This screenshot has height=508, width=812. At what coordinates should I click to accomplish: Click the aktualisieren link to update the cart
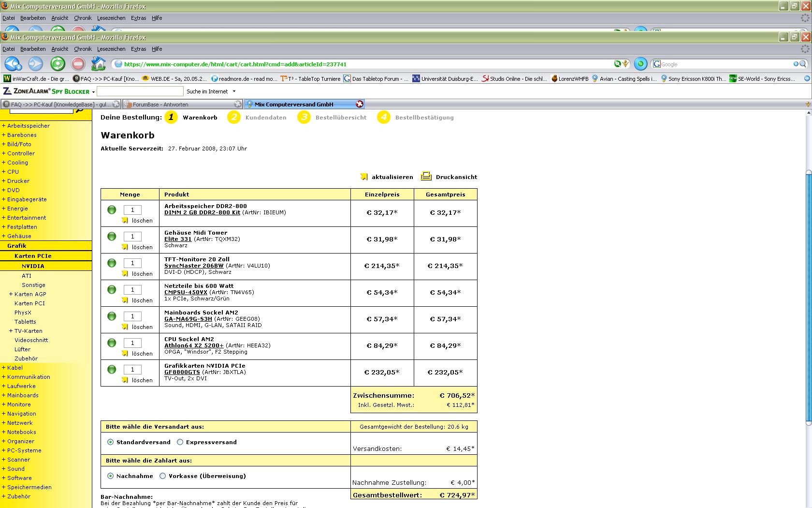click(x=392, y=177)
